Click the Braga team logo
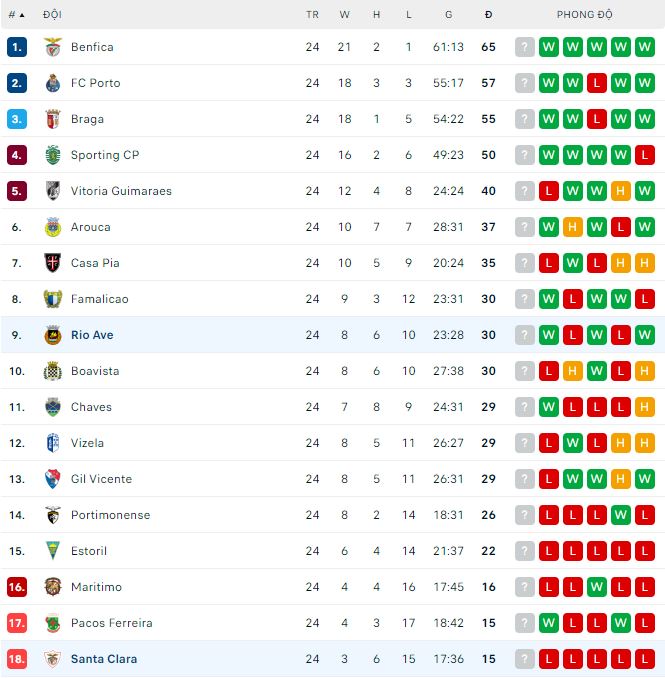Image resolution: width=665 pixels, height=678 pixels. coord(53,119)
